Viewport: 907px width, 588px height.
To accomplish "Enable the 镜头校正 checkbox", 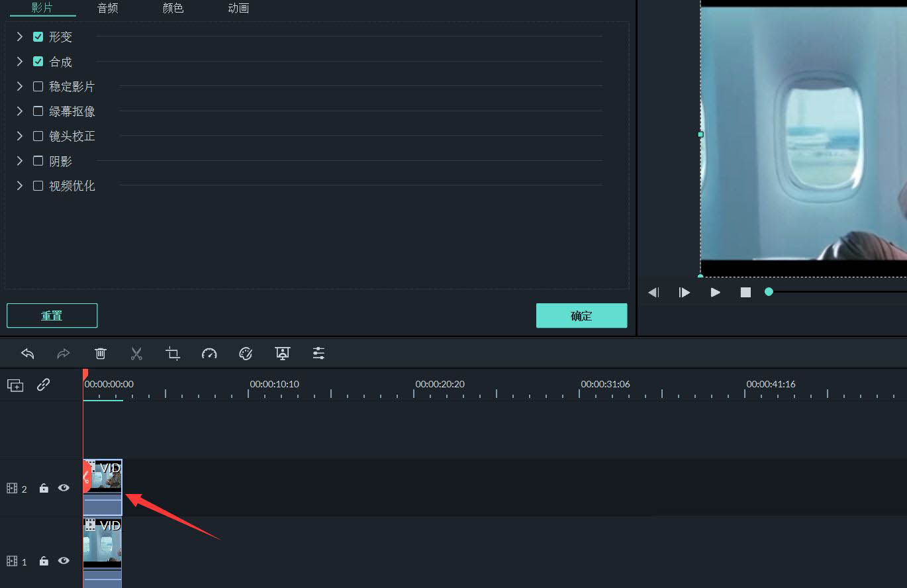I will click(38, 136).
